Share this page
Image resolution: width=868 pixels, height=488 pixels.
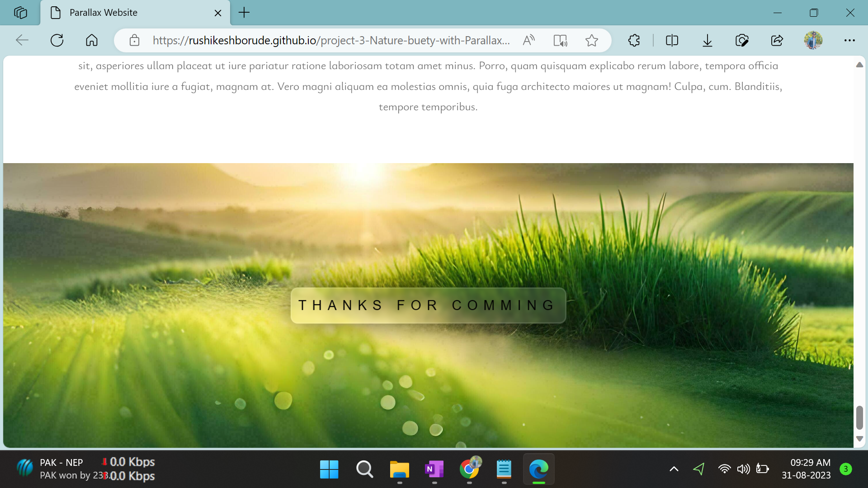tap(777, 40)
